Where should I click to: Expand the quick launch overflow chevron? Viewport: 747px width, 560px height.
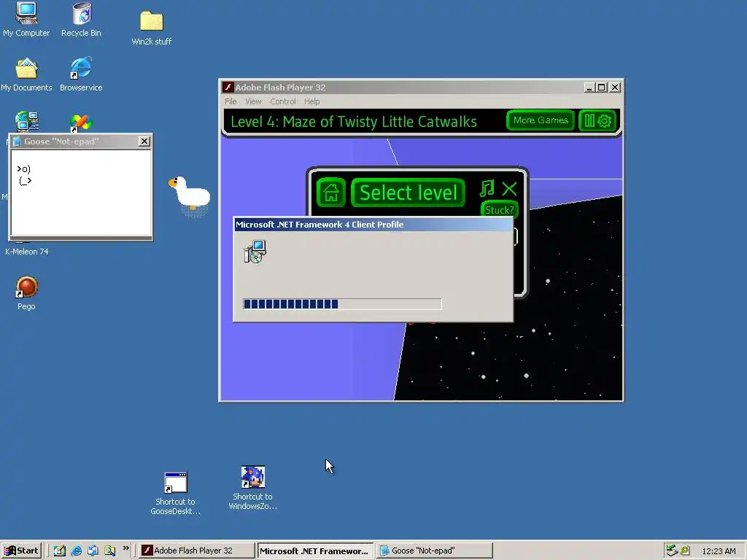(125, 548)
